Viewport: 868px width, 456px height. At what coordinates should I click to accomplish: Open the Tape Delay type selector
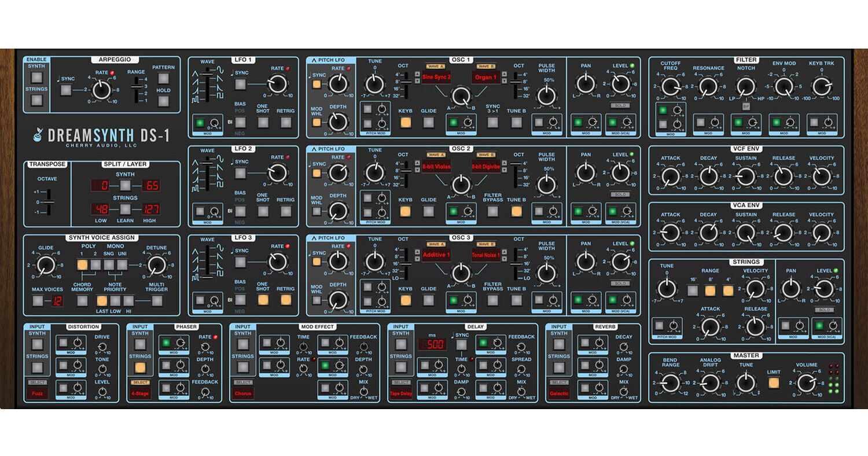(402, 393)
